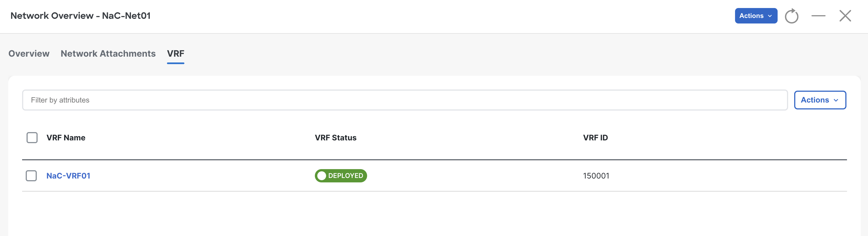The image size is (868, 236).
Task: Check the NaC-VRF01 row checkbox
Action: click(31, 176)
